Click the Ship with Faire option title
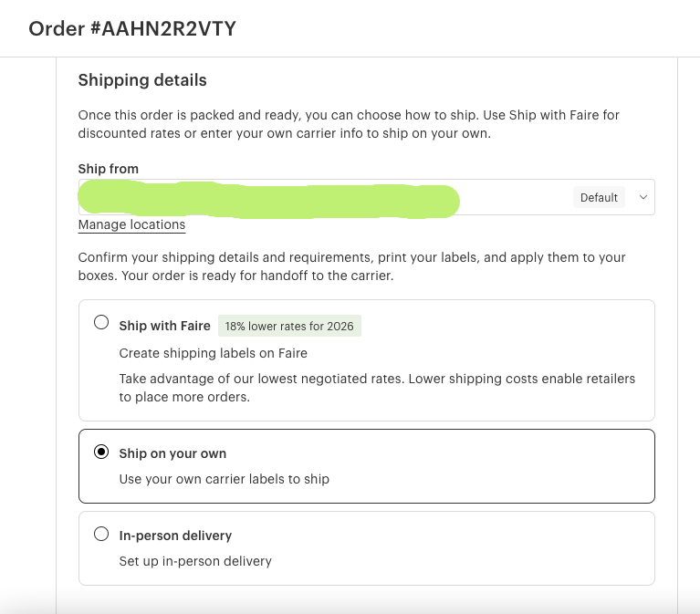Screen dimensions: 700x614 point(164,326)
